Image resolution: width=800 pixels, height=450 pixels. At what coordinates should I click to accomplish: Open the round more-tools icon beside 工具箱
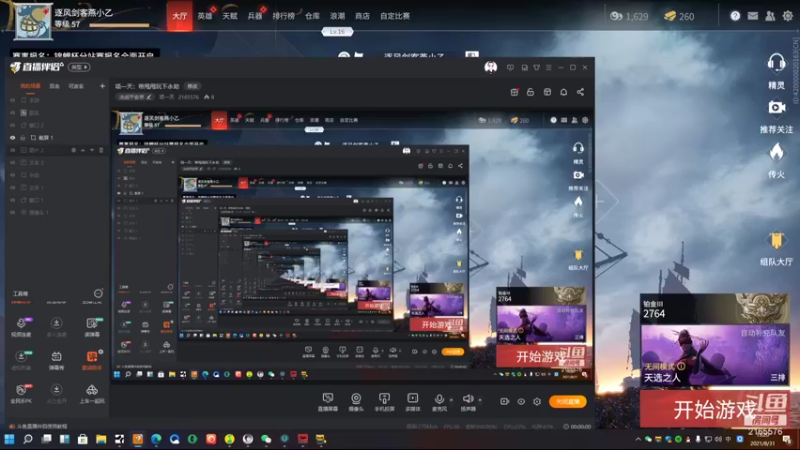point(98,293)
